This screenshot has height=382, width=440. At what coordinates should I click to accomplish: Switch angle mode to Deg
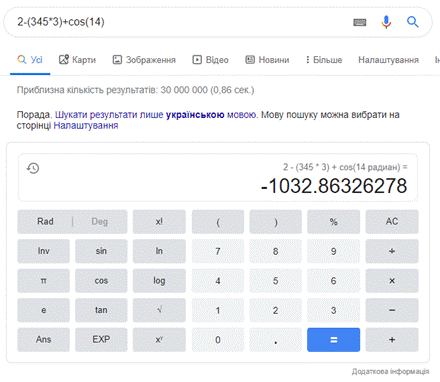(x=99, y=222)
